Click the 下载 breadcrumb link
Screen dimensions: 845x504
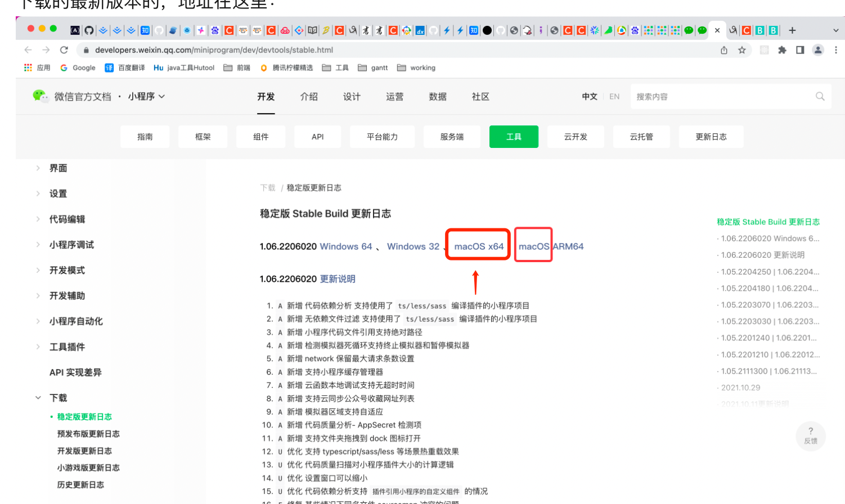tap(268, 188)
